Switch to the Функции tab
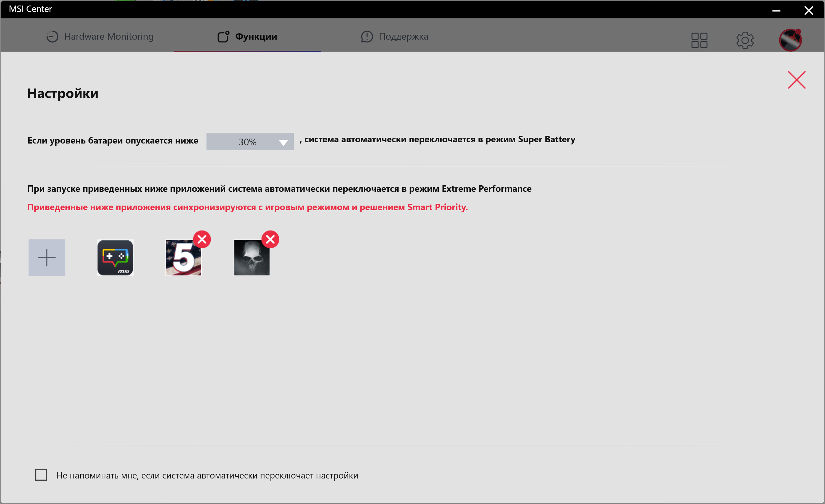This screenshot has width=825, height=504. [x=256, y=37]
